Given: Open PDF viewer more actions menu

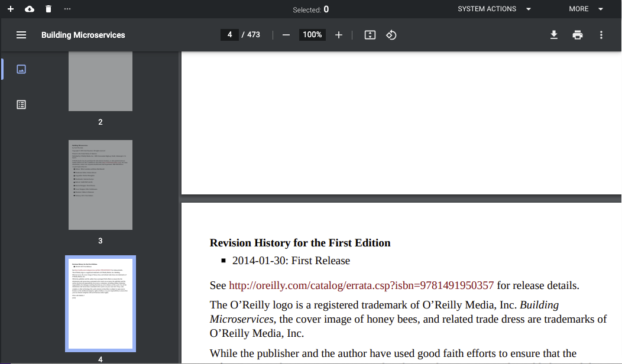Looking at the screenshot, I should click(x=601, y=35).
